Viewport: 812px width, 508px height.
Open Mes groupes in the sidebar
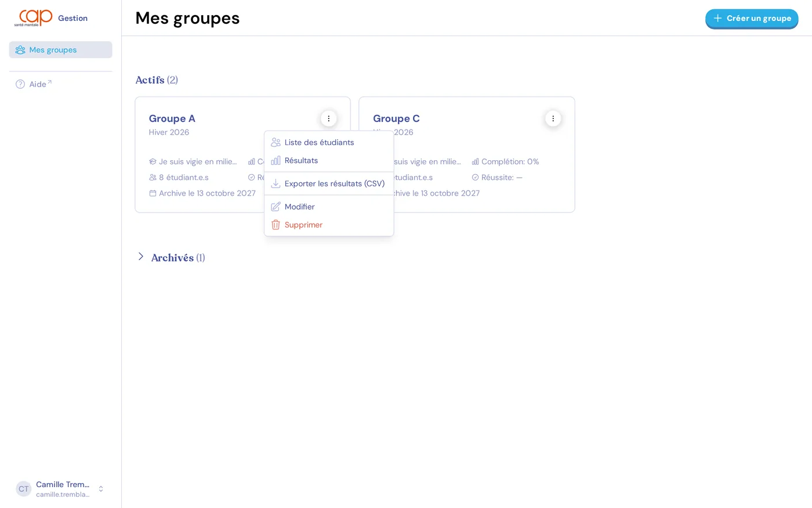60,50
